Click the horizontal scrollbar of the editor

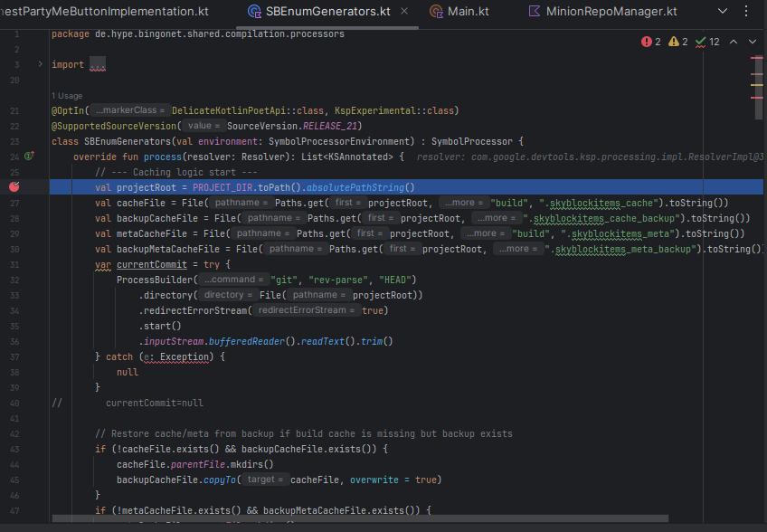click(x=360, y=518)
